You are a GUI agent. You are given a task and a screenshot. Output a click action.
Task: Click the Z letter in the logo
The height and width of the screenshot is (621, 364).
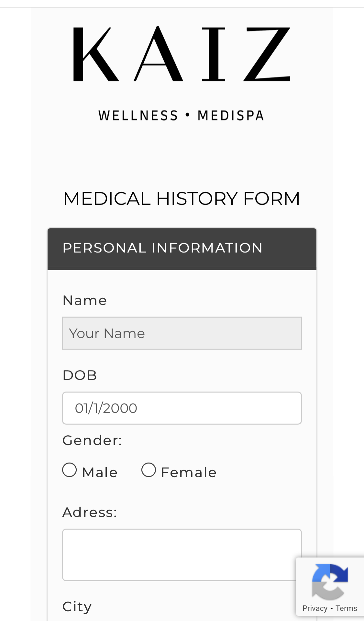[267, 54]
